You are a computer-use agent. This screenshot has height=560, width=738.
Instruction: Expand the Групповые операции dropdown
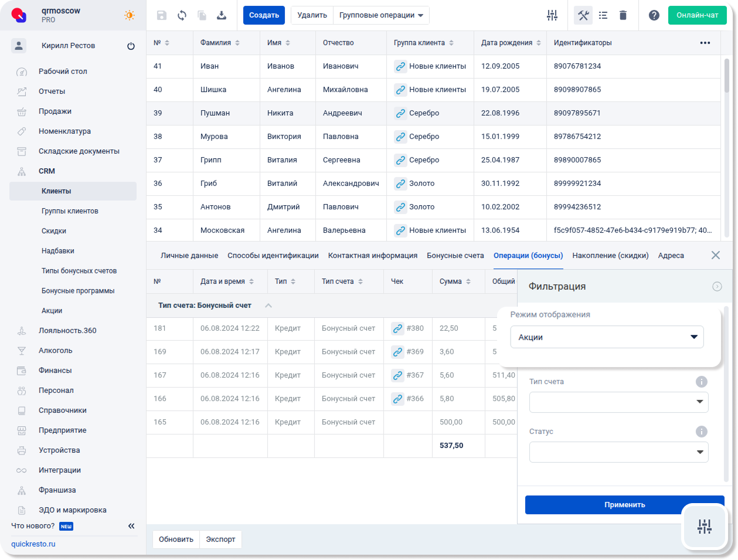[381, 15]
